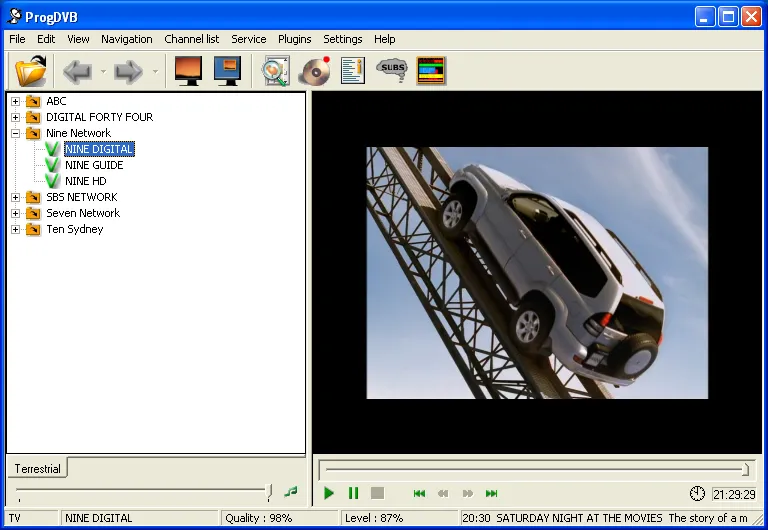Screen dimensions: 768x530
Task: Go forward with the right arrow button
Action: pyautogui.click(x=128, y=72)
